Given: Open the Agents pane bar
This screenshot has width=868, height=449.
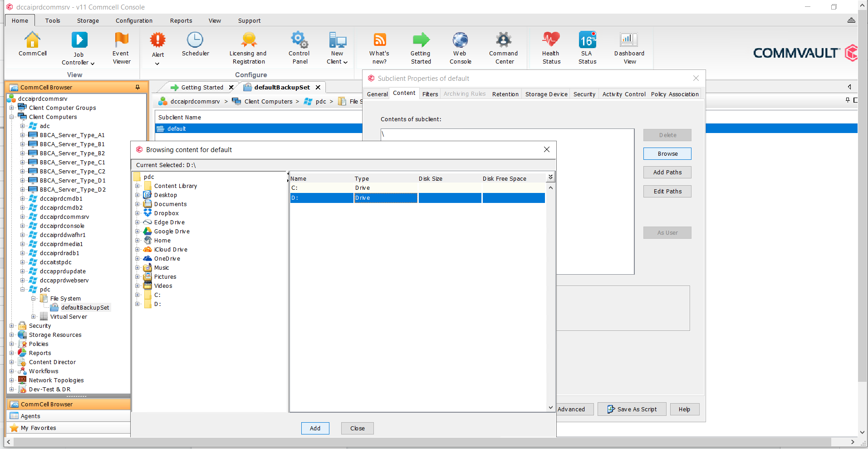Looking at the screenshot, I should (69, 416).
